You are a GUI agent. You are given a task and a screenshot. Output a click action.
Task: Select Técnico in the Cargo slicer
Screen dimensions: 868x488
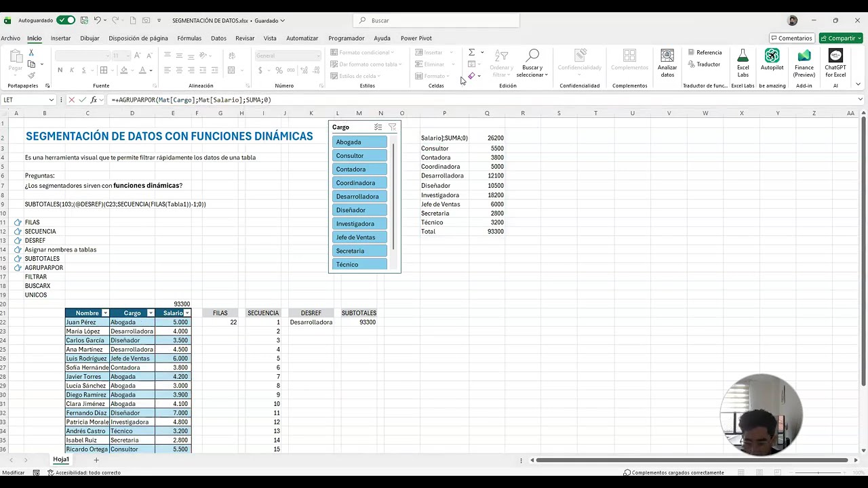click(x=360, y=264)
